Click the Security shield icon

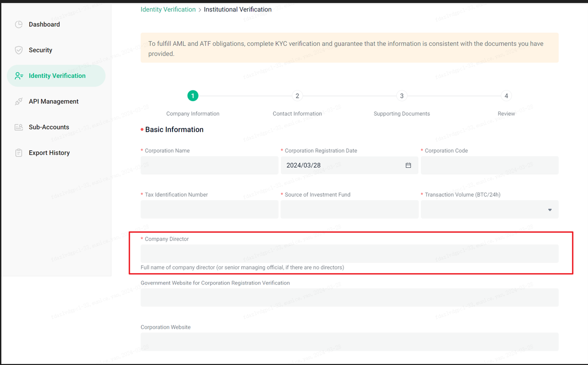[x=18, y=50]
